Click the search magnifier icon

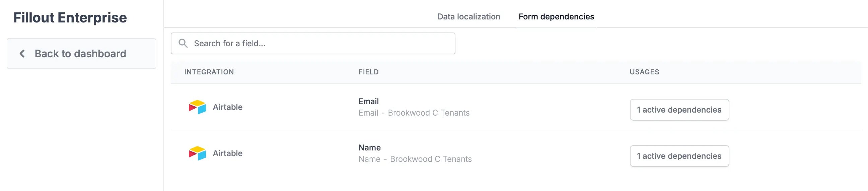point(183,43)
